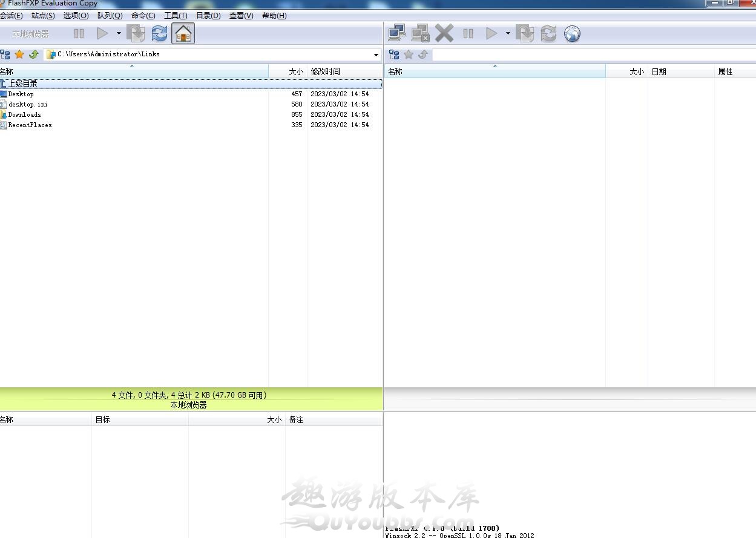Select the Downloads entry

point(191,114)
